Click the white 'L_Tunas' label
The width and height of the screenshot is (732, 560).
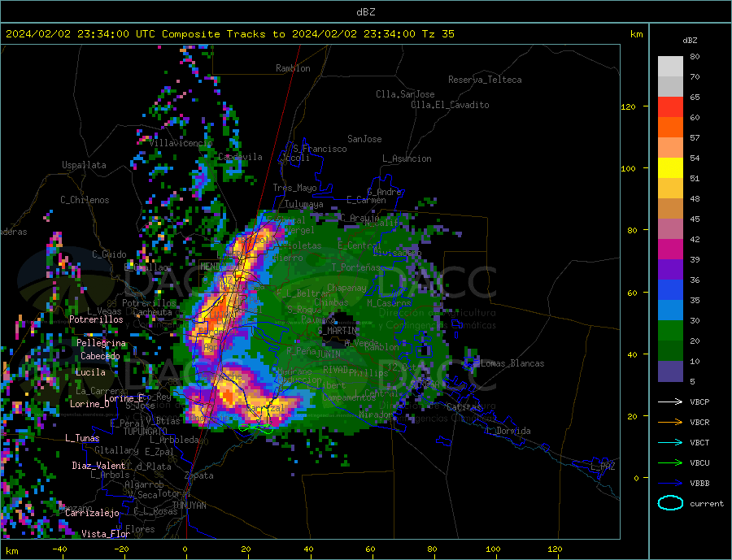(x=82, y=438)
